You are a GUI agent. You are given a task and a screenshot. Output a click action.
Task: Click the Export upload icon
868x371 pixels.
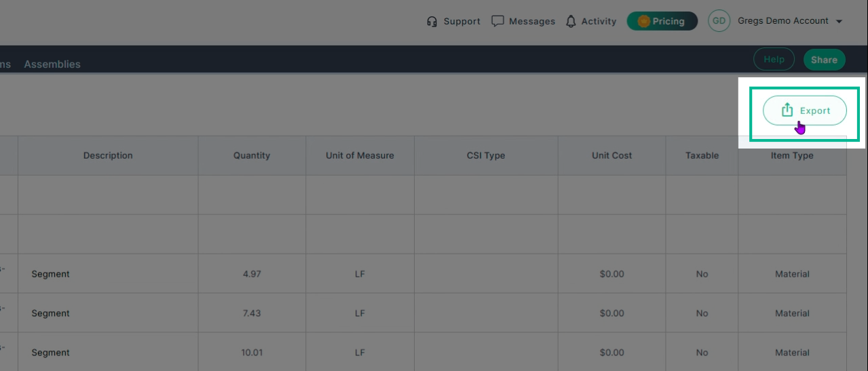click(x=787, y=110)
